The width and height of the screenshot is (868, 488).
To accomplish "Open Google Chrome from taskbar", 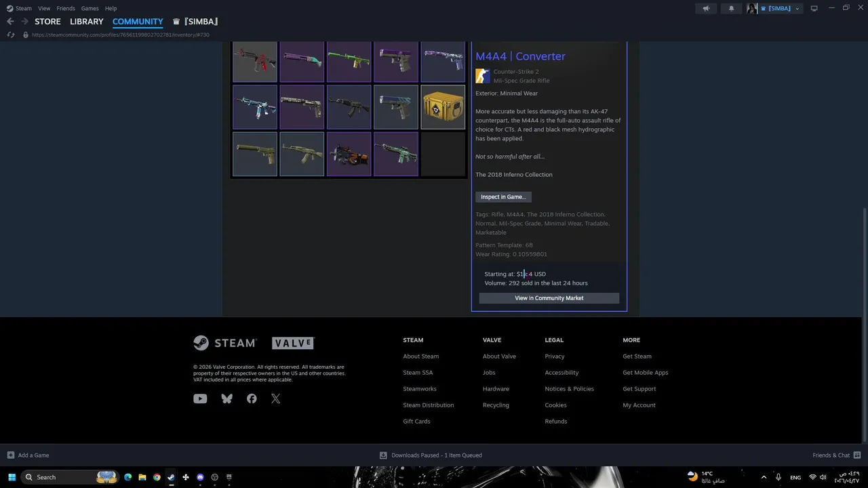I will pyautogui.click(x=157, y=477).
